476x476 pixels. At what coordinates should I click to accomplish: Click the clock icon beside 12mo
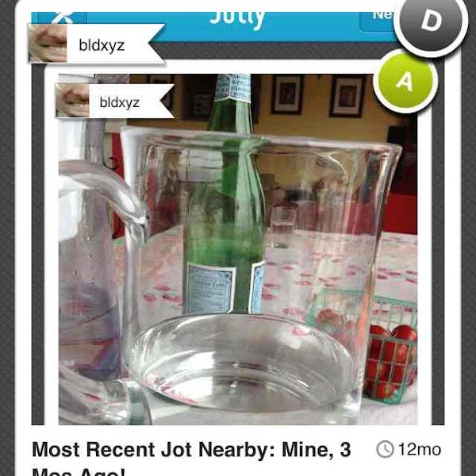(x=385, y=449)
